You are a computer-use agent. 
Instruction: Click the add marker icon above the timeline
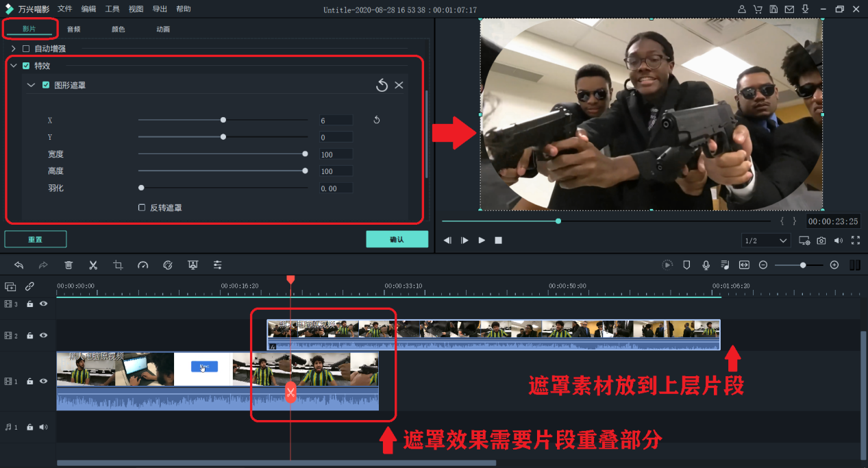(686, 265)
